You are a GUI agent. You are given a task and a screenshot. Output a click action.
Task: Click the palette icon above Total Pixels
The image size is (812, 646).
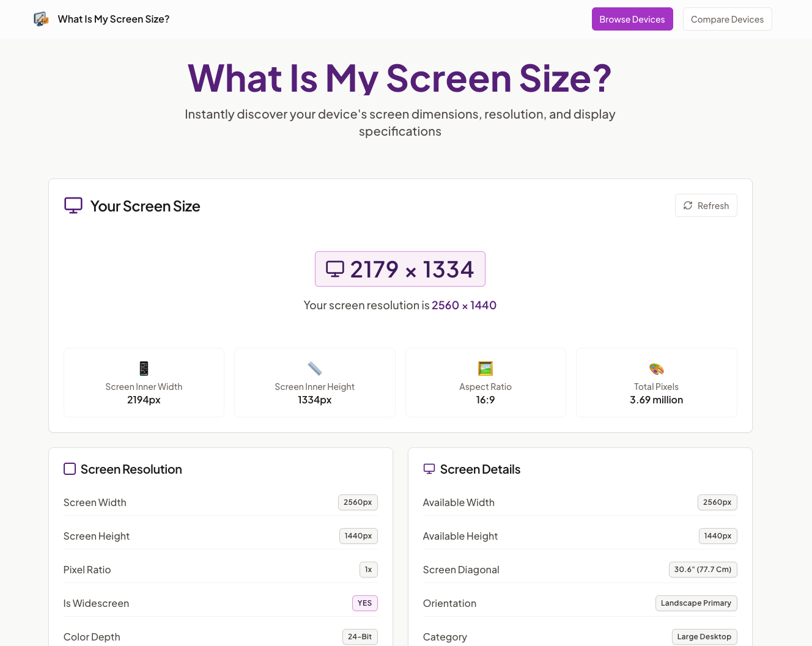point(656,368)
